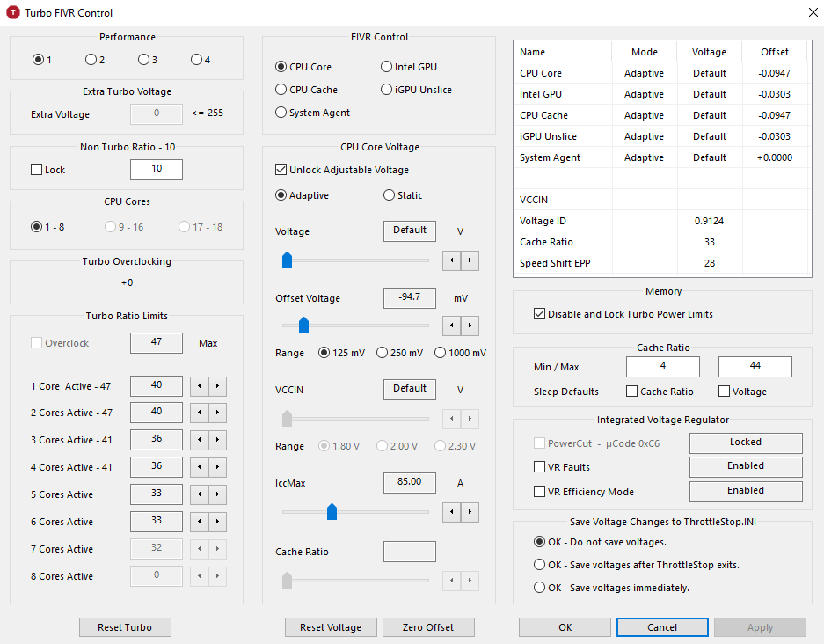Click the Cache Ratio Max input field
The height and width of the screenshot is (644, 824).
pos(755,366)
